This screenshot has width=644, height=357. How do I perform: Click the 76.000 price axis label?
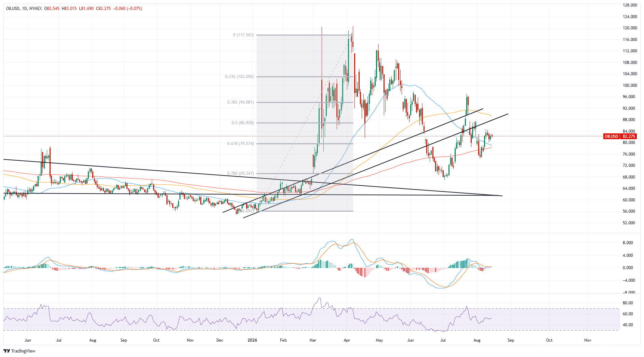click(629, 154)
